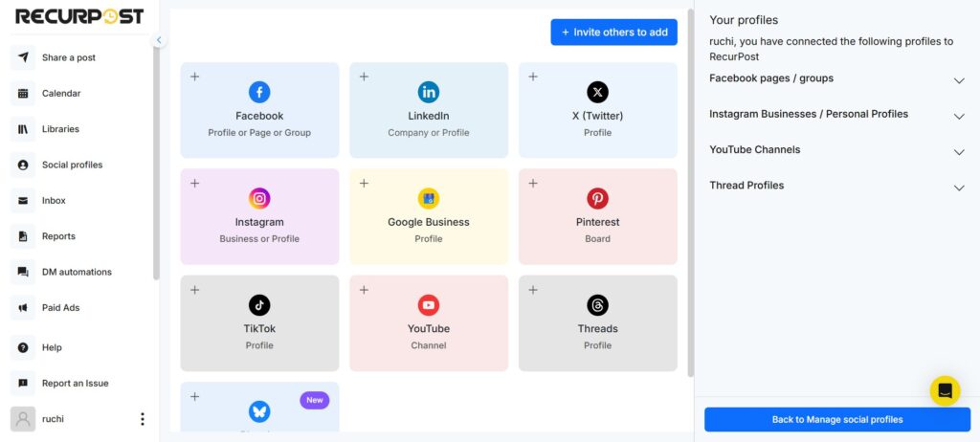Image resolution: width=980 pixels, height=442 pixels.
Task: Click the main content vertical scrollbar
Action: click(690, 192)
